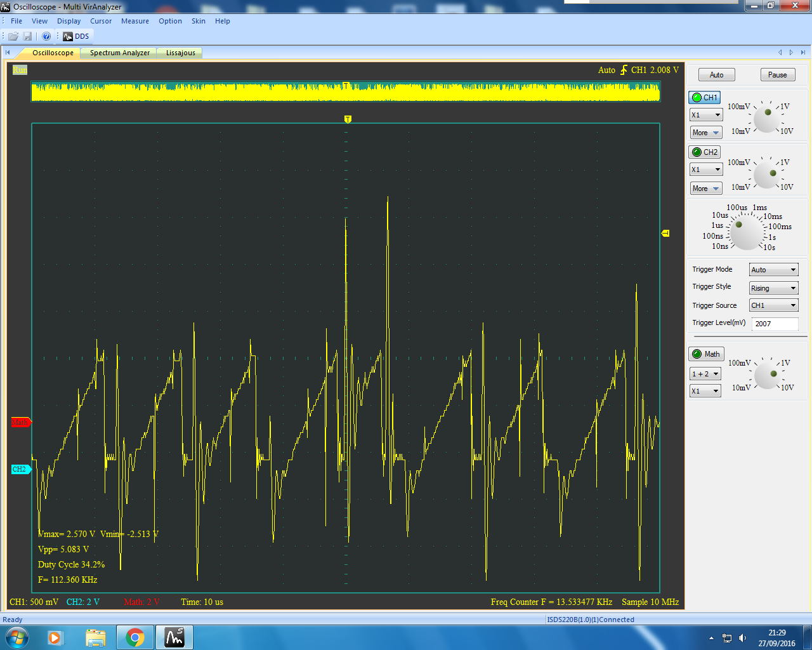Open the Option menu

point(170,21)
